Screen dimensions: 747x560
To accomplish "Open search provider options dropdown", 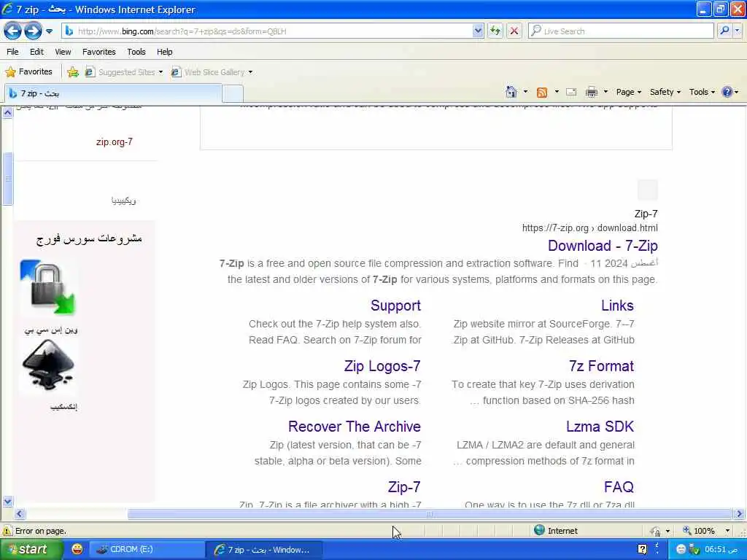I will [x=738, y=31].
